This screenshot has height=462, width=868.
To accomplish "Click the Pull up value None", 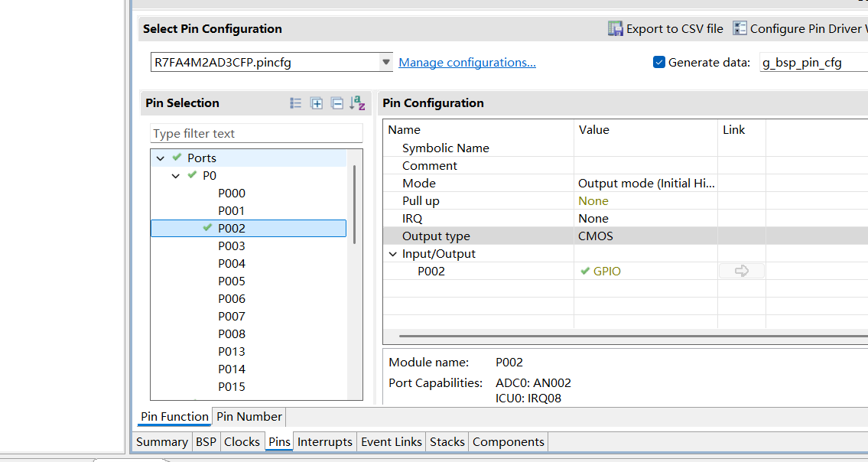I will (x=593, y=201).
